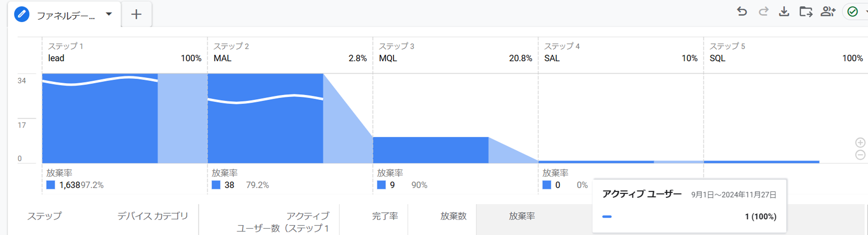The height and width of the screenshot is (235, 868).
Task: Click the undo arrow icon
Action: [742, 12]
